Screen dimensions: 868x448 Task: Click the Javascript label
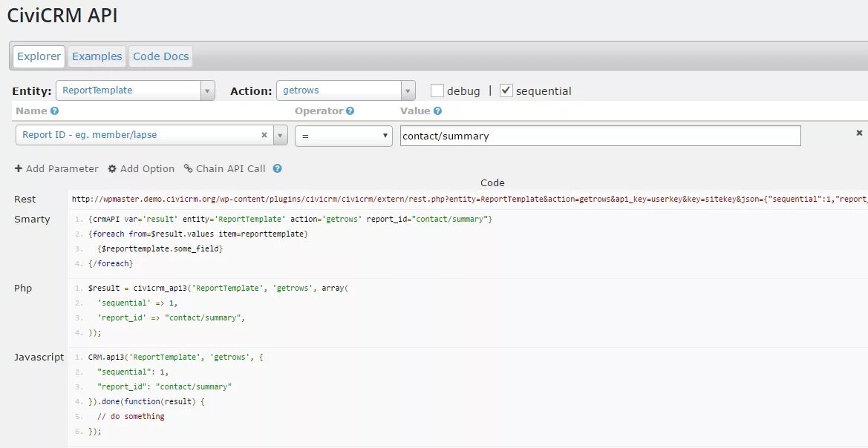tap(39, 358)
